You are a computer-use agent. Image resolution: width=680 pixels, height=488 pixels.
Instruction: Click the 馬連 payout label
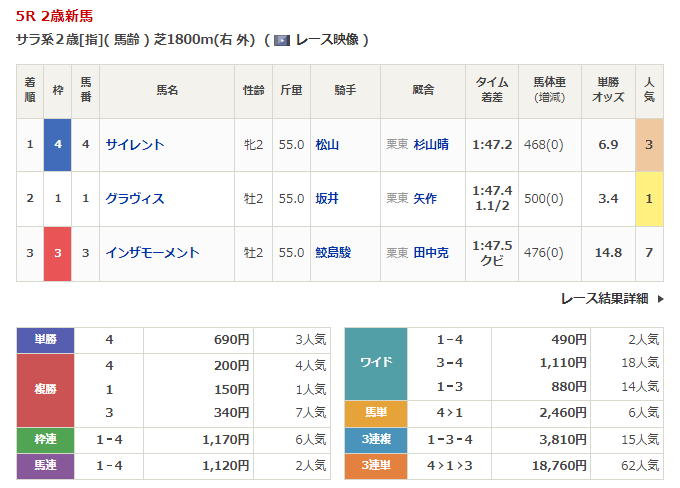pyautogui.click(x=45, y=465)
